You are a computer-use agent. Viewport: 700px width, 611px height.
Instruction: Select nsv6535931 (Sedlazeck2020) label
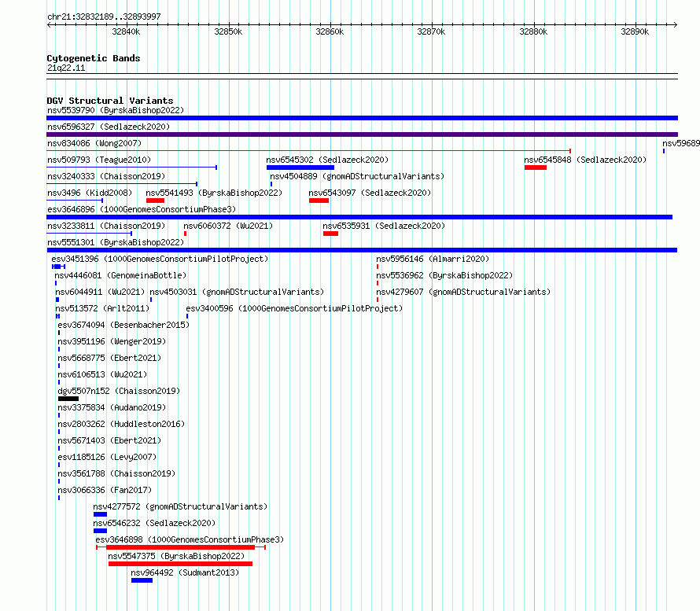pyautogui.click(x=384, y=226)
